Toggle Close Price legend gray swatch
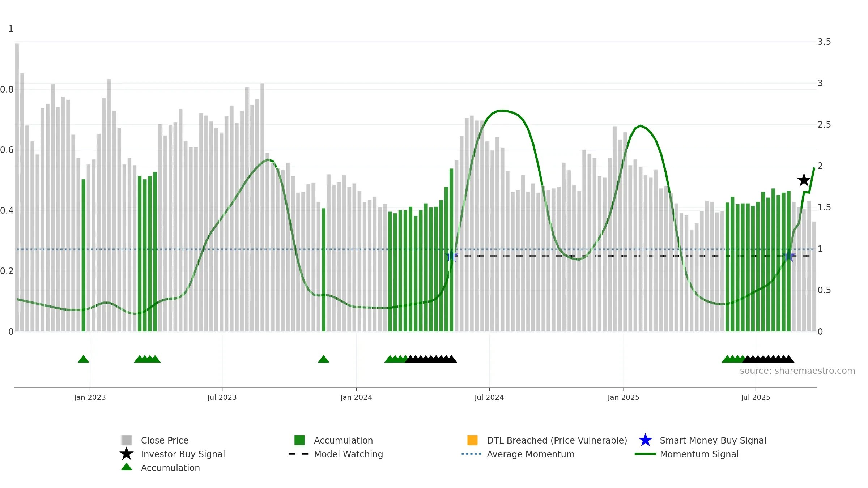Viewport: 868px width, 488px height. [x=127, y=440]
